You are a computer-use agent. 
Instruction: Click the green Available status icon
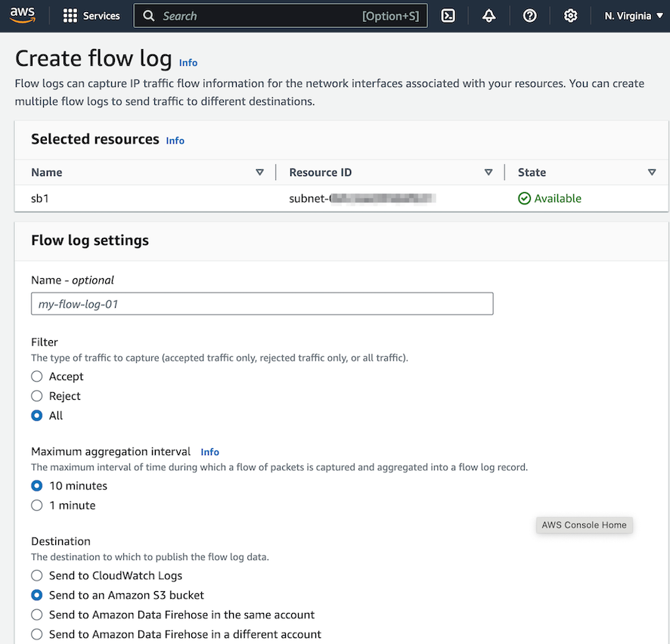pos(524,199)
